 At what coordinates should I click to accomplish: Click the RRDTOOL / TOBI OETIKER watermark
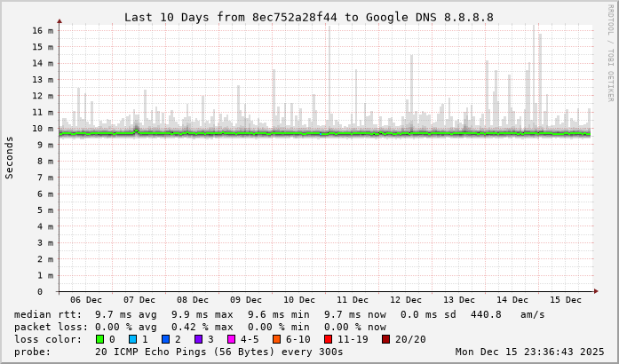tap(610, 51)
